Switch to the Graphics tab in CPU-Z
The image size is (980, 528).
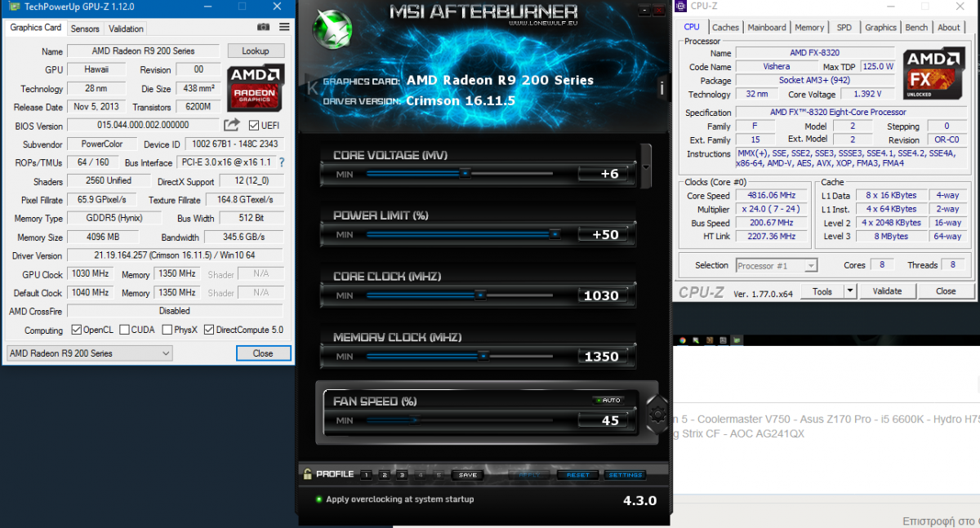pyautogui.click(x=880, y=27)
